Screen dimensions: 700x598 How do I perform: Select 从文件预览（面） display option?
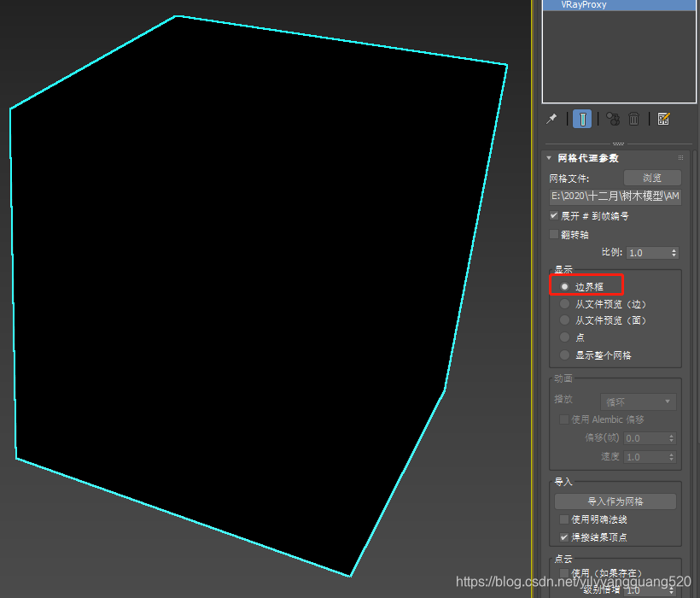coord(565,320)
